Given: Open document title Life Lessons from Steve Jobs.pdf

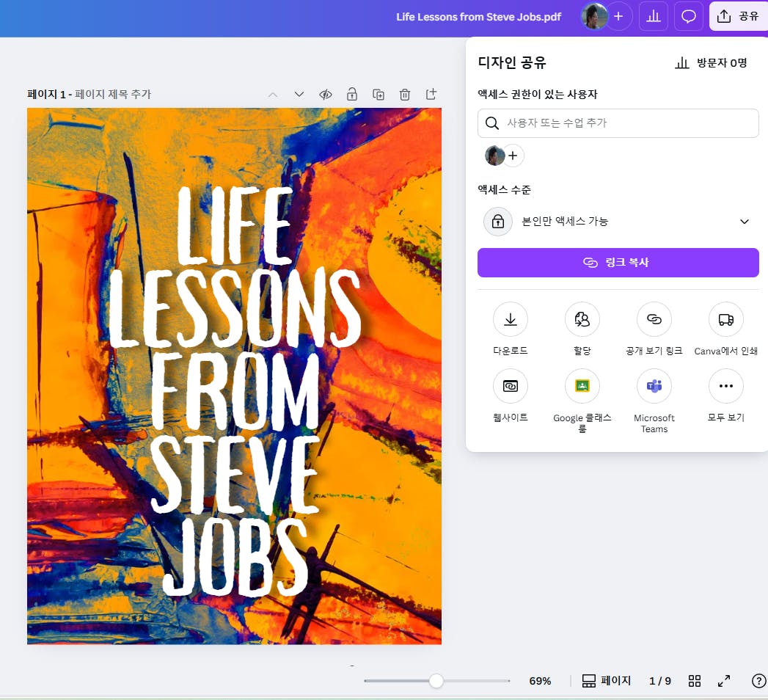Looking at the screenshot, I should [478, 17].
